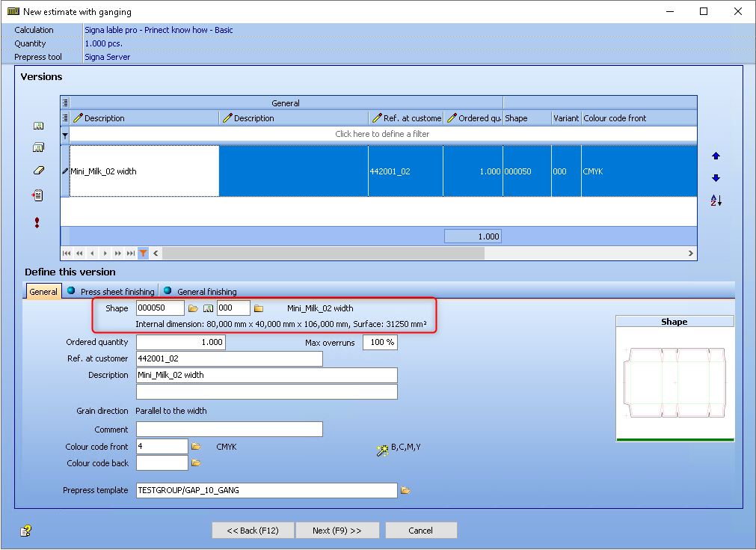Go to previous record in grid navigator

click(92, 253)
